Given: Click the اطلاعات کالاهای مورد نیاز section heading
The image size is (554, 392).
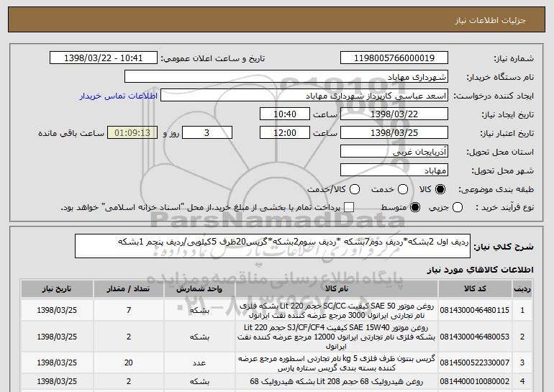Looking at the screenshot, I should (480, 270).
